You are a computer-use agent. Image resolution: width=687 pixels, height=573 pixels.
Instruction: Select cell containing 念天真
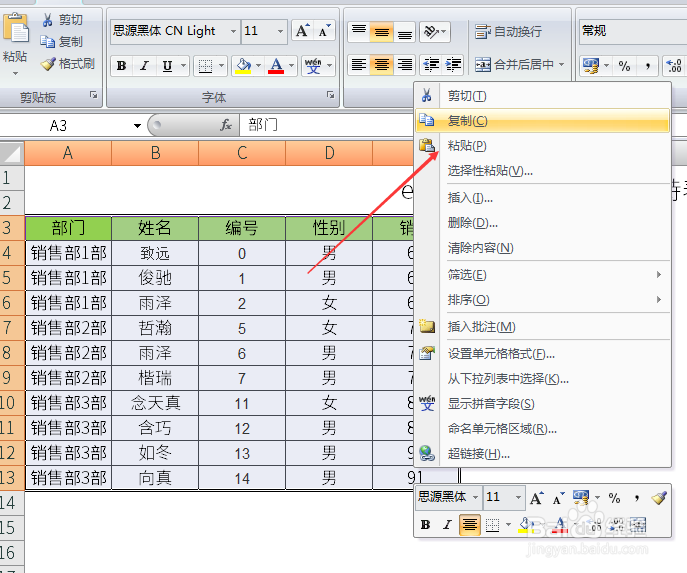point(155,403)
